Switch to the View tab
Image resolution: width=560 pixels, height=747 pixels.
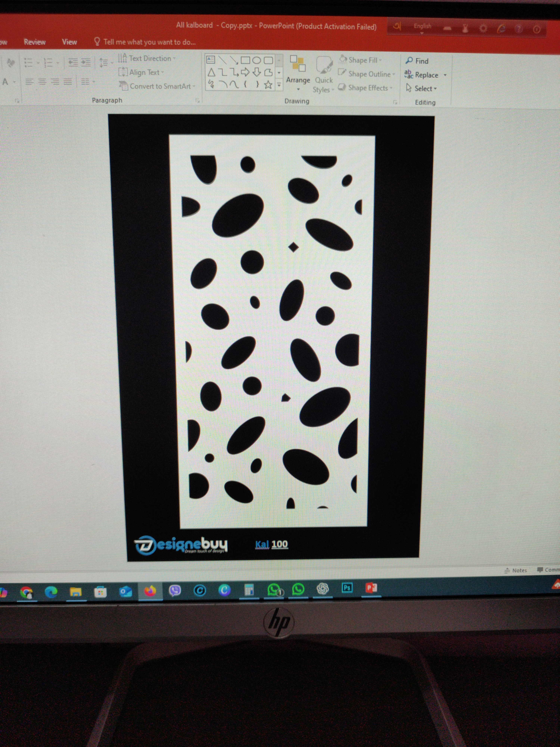(x=70, y=42)
